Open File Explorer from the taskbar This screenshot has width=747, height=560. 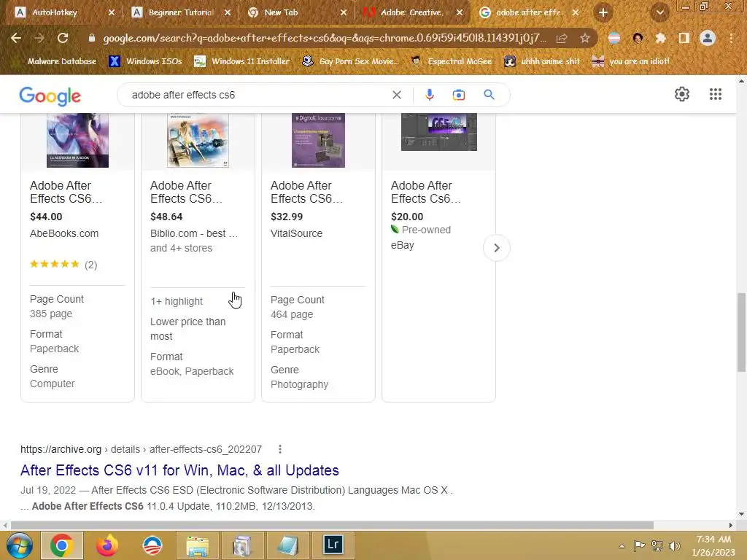point(197,545)
